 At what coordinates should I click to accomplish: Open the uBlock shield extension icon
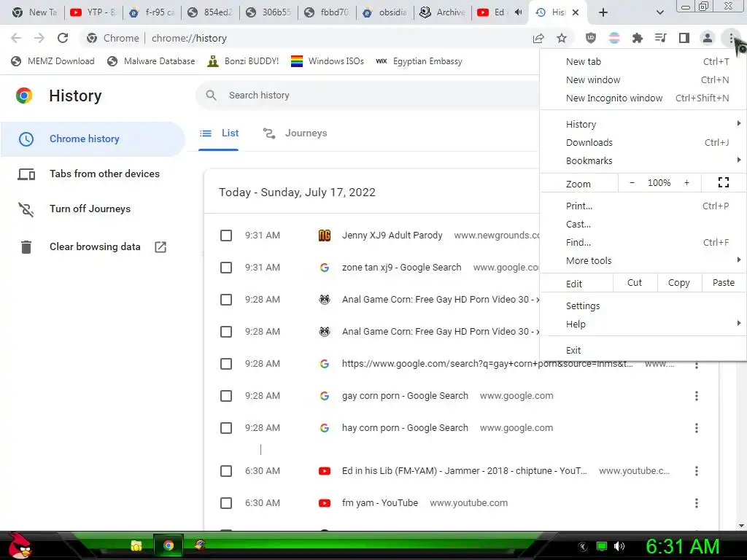[x=591, y=38]
